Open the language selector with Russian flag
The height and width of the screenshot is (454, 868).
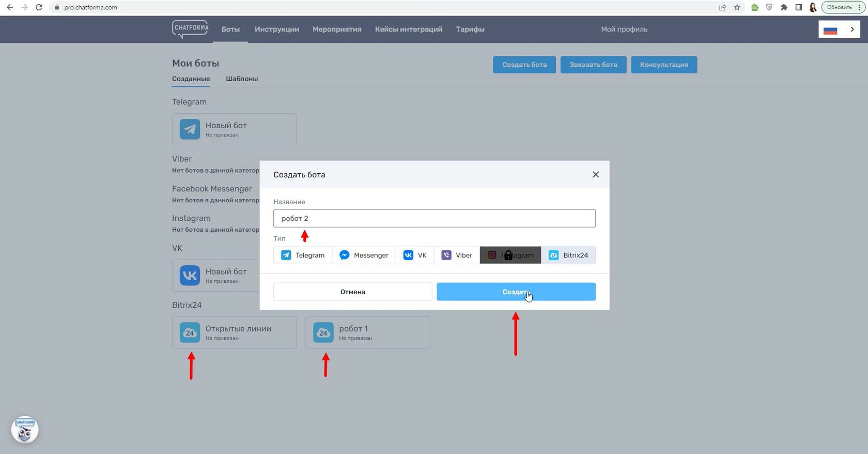tap(839, 29)
